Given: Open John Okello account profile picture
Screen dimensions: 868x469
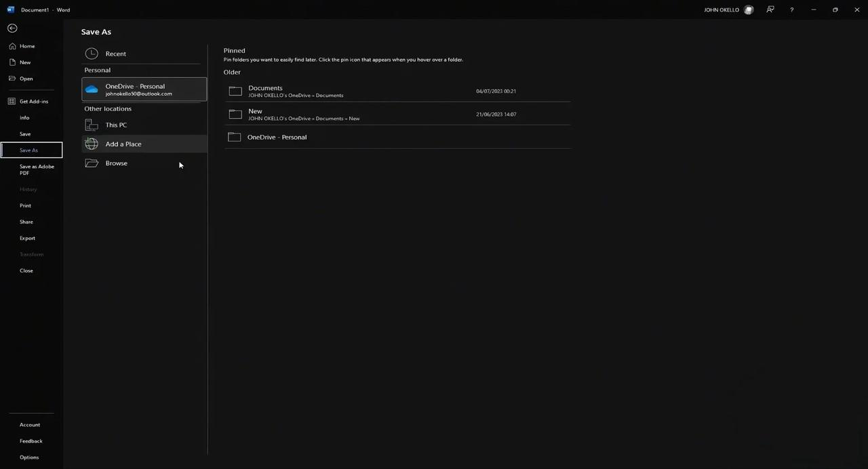Looking at the screenshot, I should (x=749, y=9).
